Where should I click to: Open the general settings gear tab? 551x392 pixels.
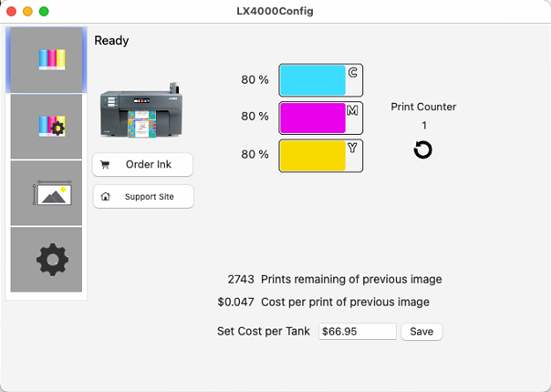(46, 260)
